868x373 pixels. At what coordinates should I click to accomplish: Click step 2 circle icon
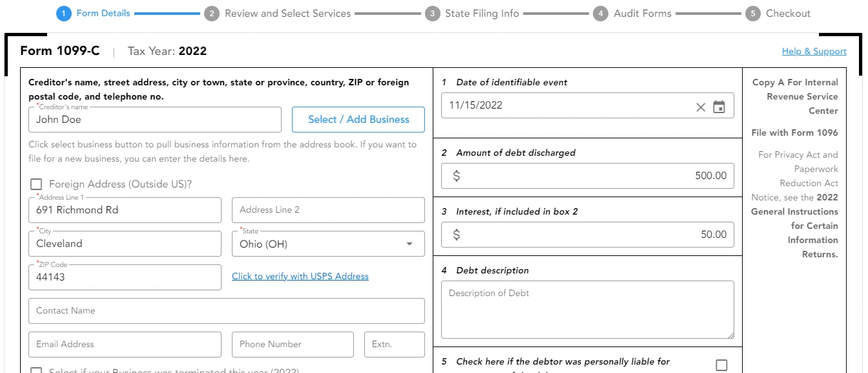[212, 14]
